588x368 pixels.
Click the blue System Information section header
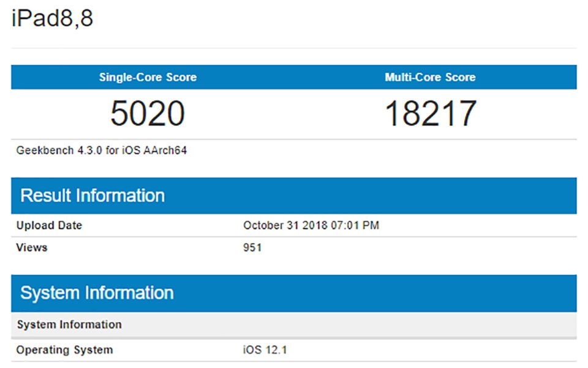pyautogui.click(x=294, y=293)
